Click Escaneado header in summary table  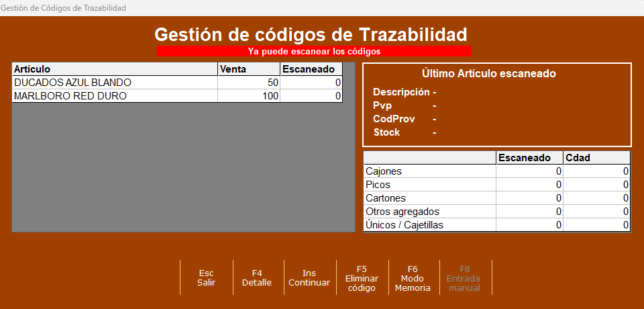pos(530,158)
